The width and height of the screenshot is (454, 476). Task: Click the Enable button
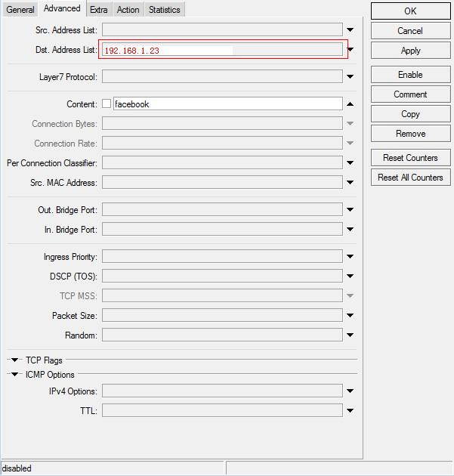tap(410, 75)
